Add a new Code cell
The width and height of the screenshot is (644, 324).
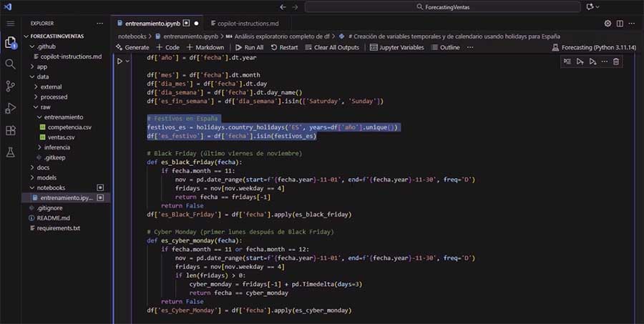coord(167,47)
